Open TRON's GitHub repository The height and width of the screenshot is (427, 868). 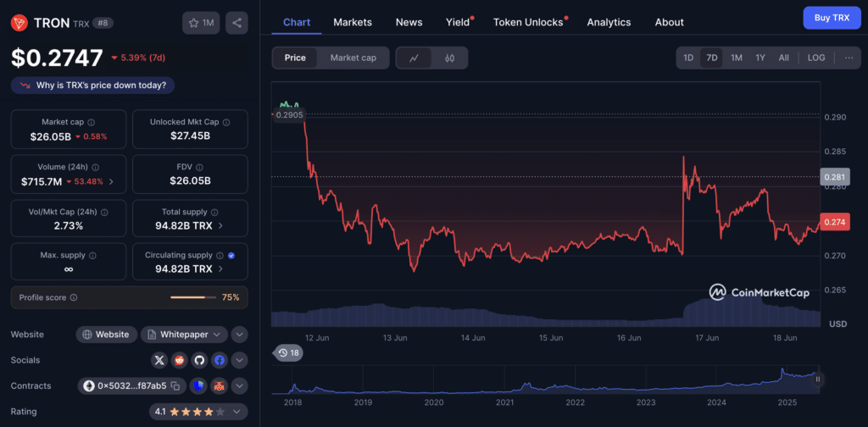199,360
